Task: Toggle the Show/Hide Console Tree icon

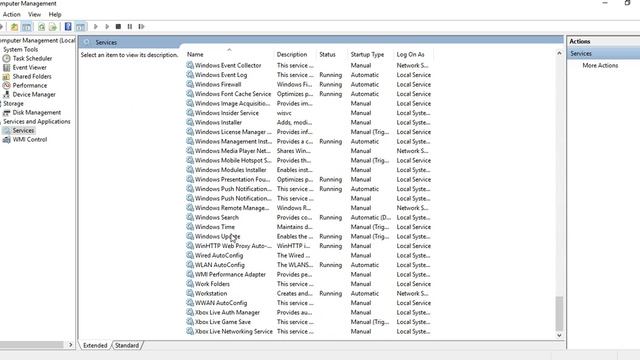Action: point(27,27)
